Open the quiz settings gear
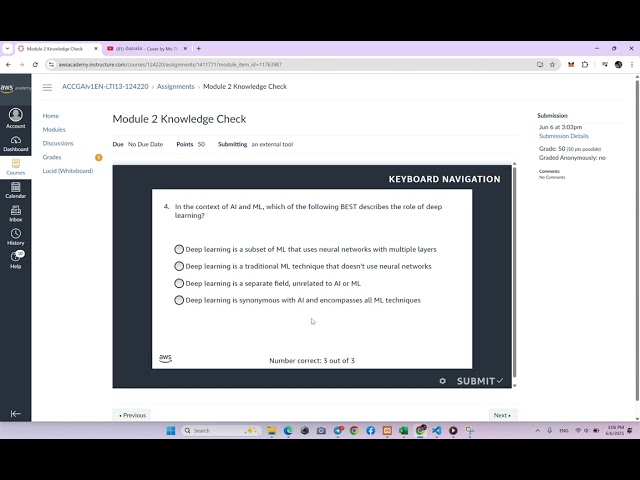 tap(442, 381)
